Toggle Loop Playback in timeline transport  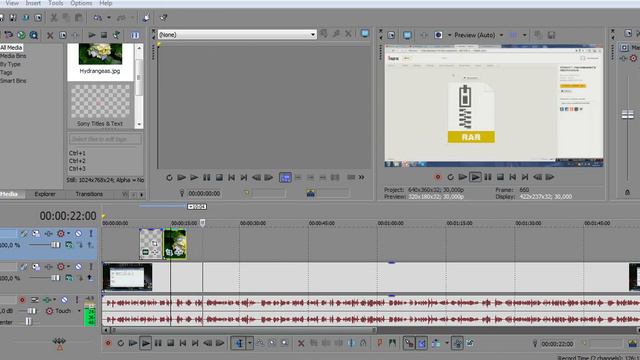[x=120, y=343]
